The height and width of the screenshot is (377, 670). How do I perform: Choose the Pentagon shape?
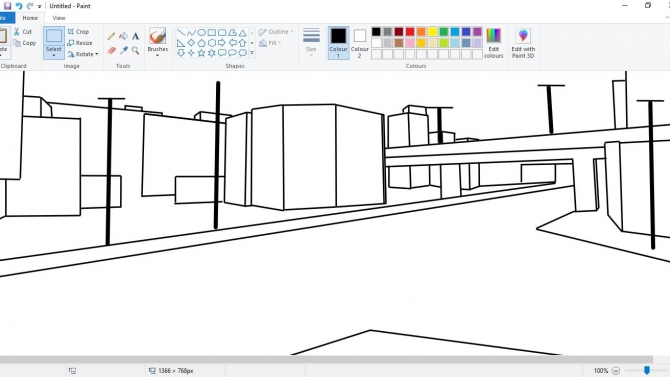point(201,43)
